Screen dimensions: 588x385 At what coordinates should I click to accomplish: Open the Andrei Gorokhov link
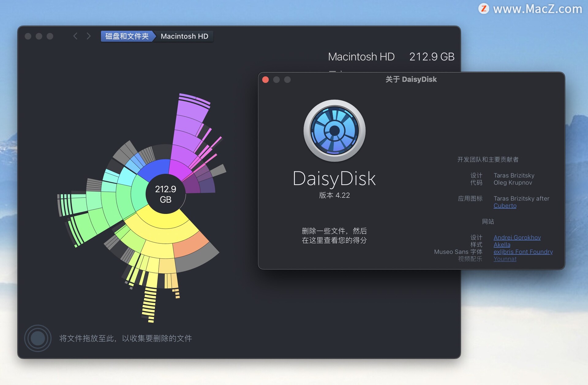point(517,238)
